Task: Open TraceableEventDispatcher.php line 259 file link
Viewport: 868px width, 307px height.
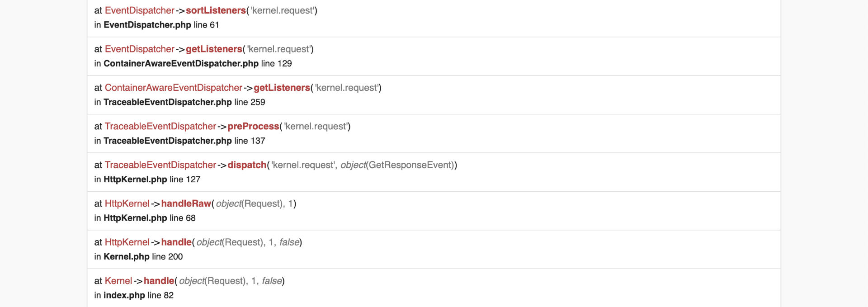Action: click(167, 102)
